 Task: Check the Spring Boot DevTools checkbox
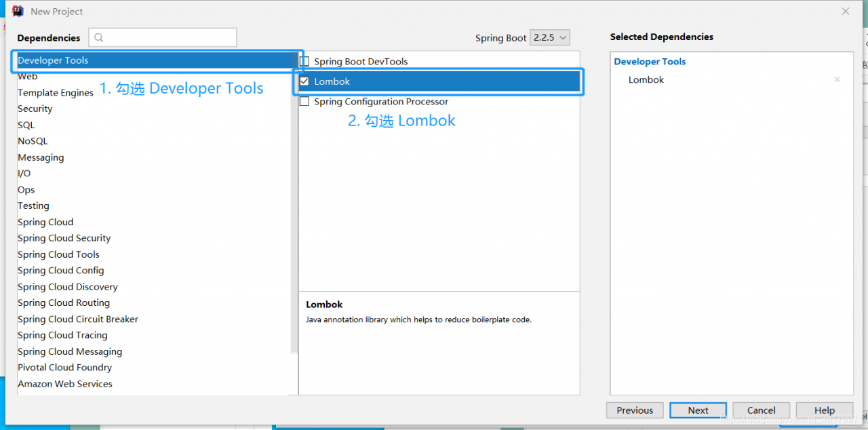[304, 61]
